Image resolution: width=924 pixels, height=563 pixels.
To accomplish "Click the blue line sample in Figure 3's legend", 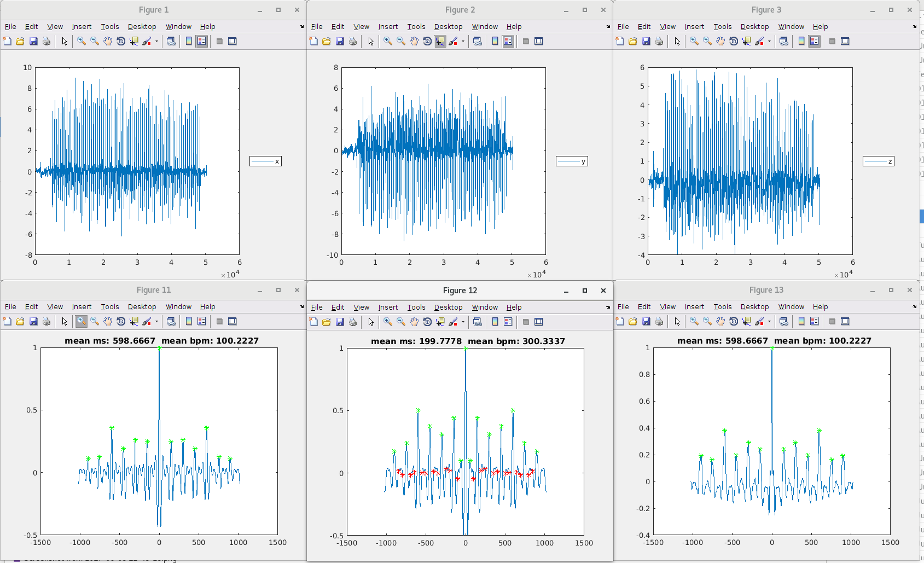I will (x=875, y=161).
